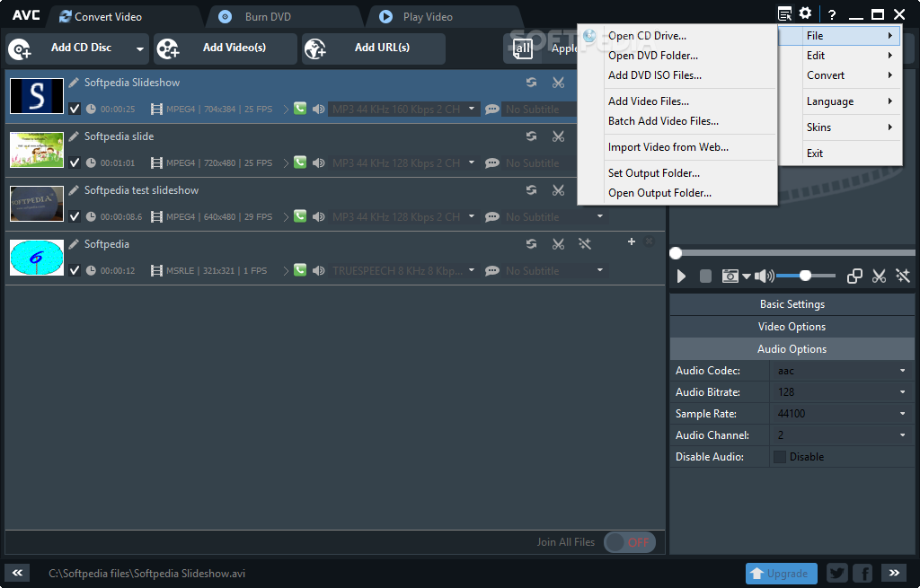920x588 pixels.
Task: Click the Add Video(s) button
Action: click(225, 48)
